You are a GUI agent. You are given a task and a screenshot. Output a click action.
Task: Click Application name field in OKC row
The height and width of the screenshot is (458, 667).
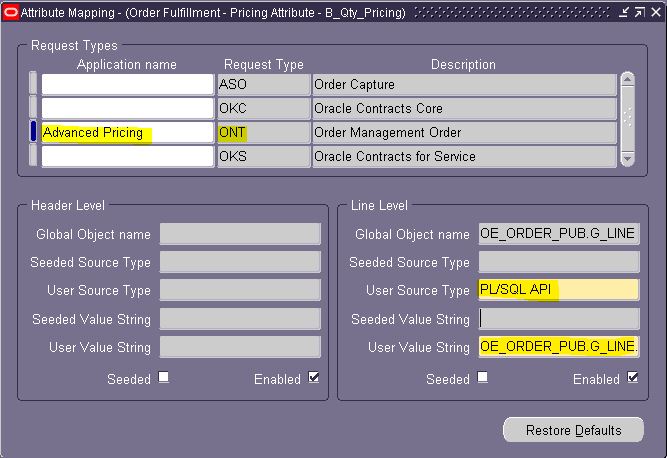pos(127,108)
